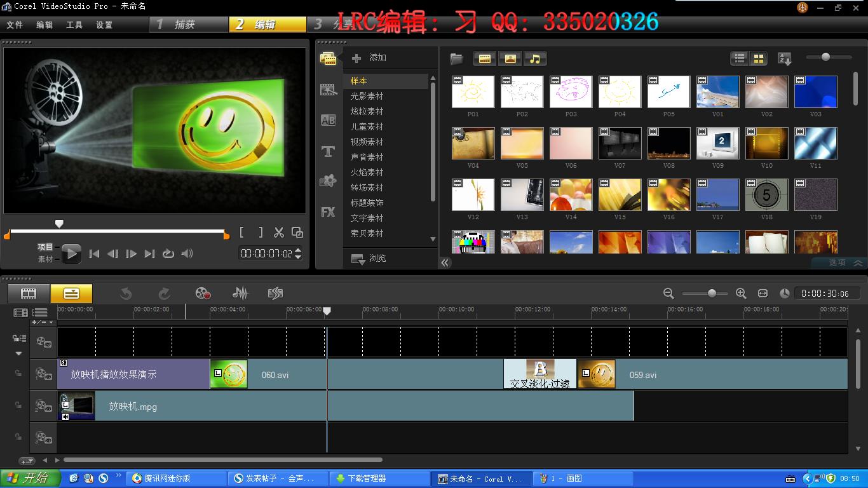Click the 添加 add folder button

(x=369, y=58)
